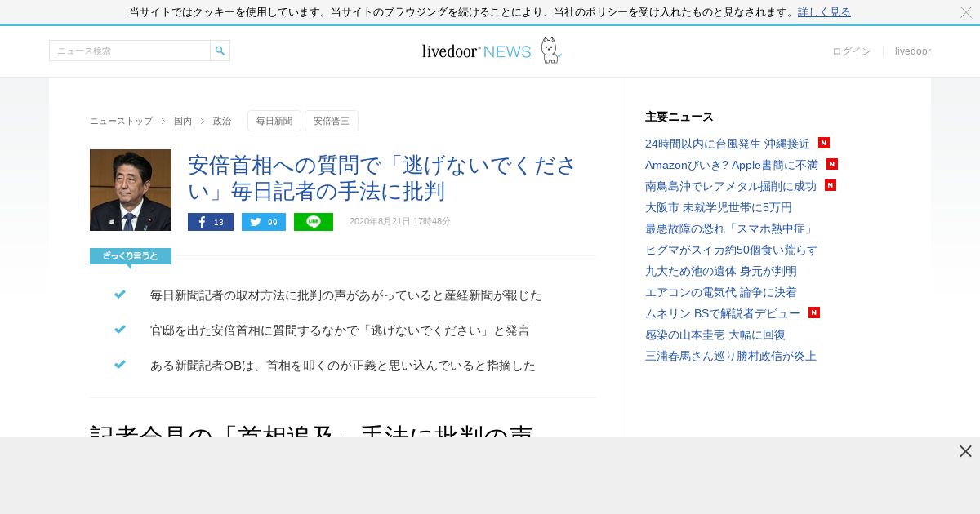Open 三浦春馬さん巡り勝村政信が炎上
Viewport: 980px width, 514px height.
731,356
